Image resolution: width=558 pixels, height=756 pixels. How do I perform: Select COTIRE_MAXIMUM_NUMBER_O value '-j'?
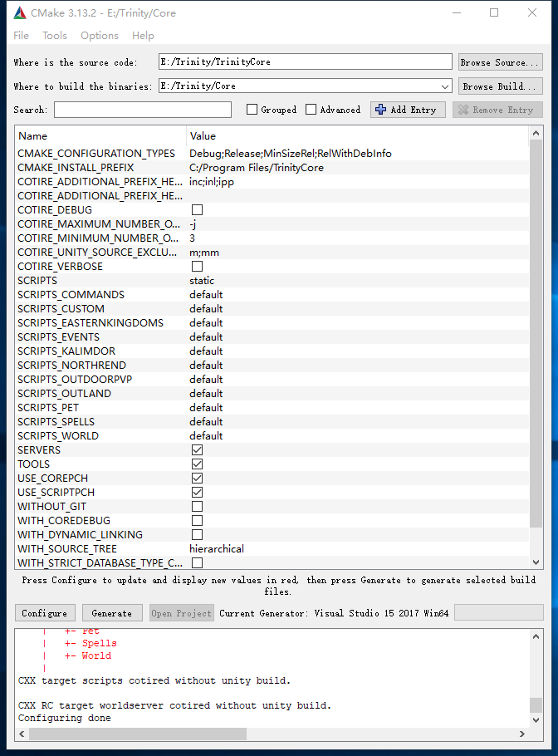(193, 224)
